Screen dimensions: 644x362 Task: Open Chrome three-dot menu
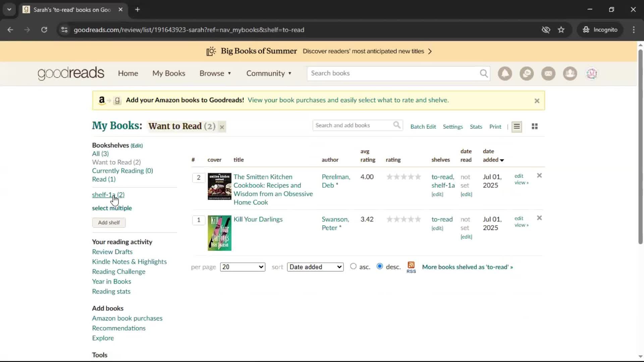click(x=634, y=30)
